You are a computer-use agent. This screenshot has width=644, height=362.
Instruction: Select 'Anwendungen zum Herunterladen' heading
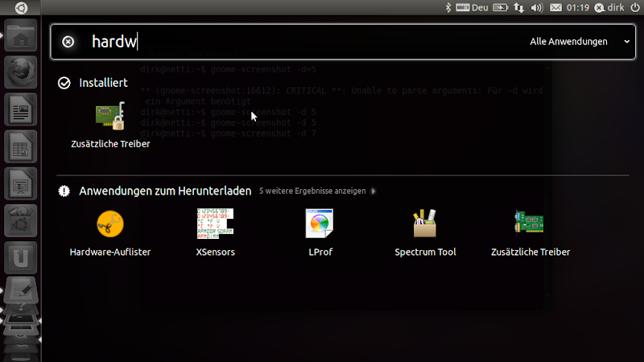[165, 191]
